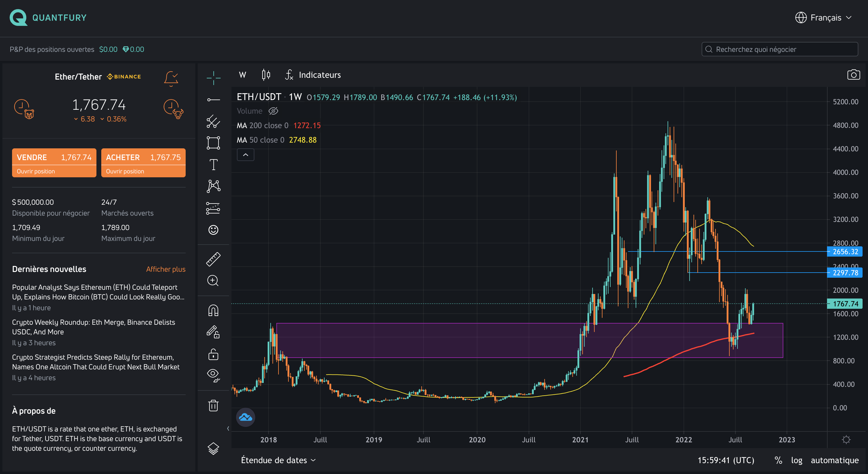This screenshot has width=868, height=474.
Task: Click the globe language icon
Action: 800,17
